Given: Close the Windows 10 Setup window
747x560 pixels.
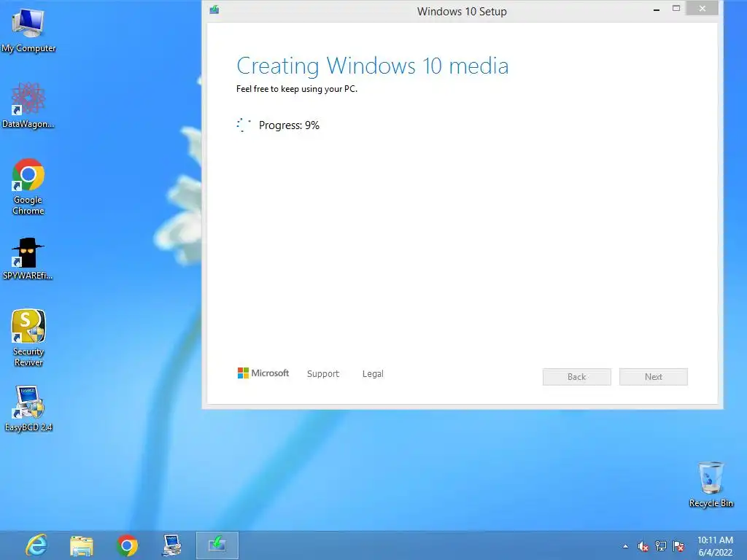Looking at the screenshot, I should point(703,9).
